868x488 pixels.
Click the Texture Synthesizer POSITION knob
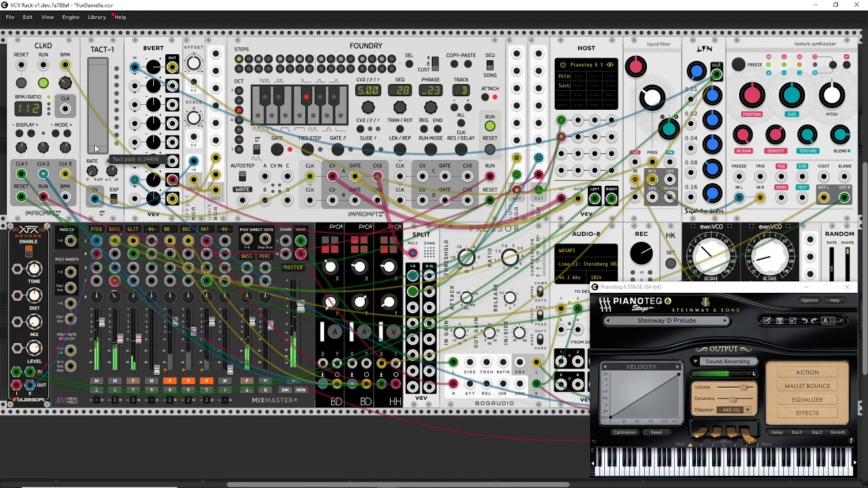coord(751,96)
